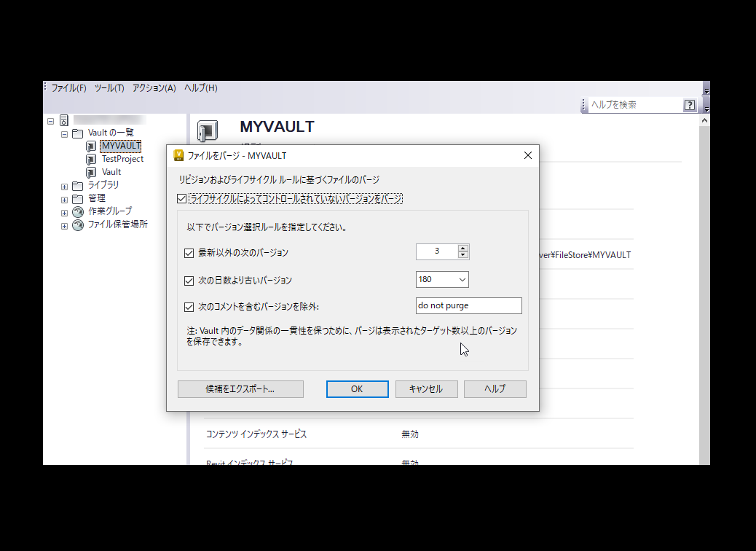The image size is (756, 551).
Task: Decrease version count with down arrow
Action: point(463,255)
